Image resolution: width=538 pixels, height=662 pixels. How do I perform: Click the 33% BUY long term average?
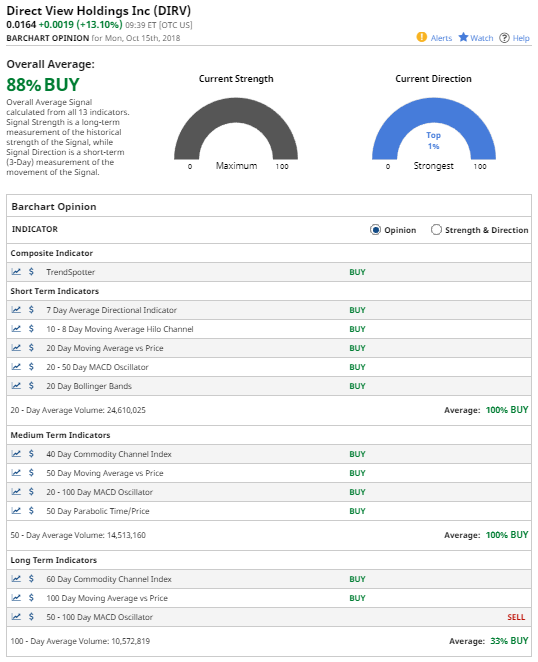(509, 641)
